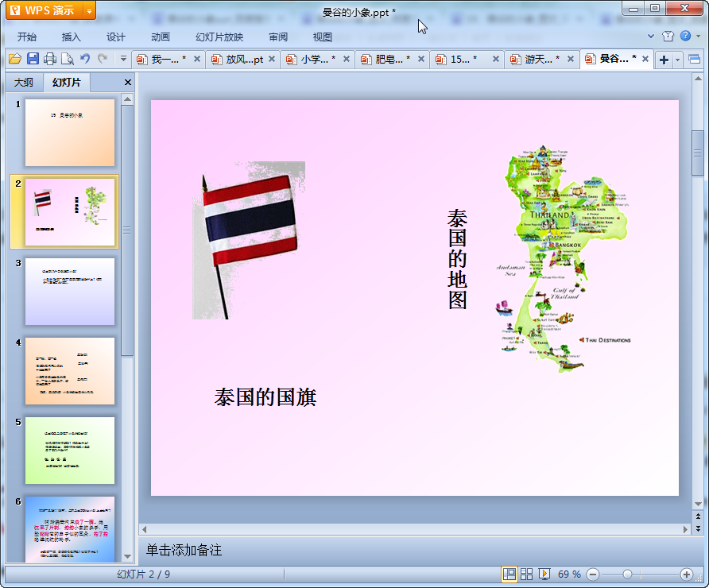Close the 小学... document tab
This screenshot has width=709, height=588.
pos(347,59)
